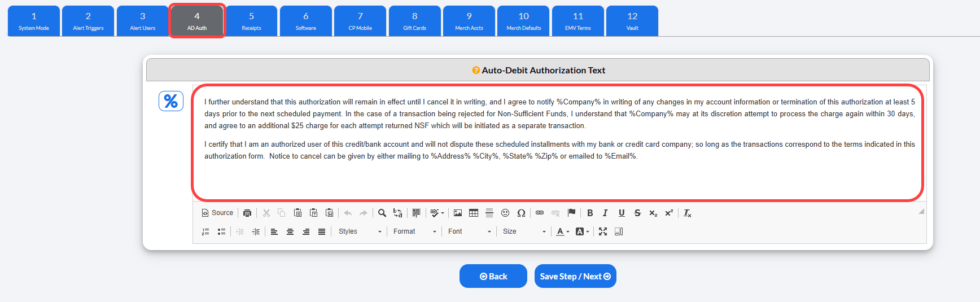Open the background color picker
The width and height of the screenshot is (980, 302).
coord(582,231)
